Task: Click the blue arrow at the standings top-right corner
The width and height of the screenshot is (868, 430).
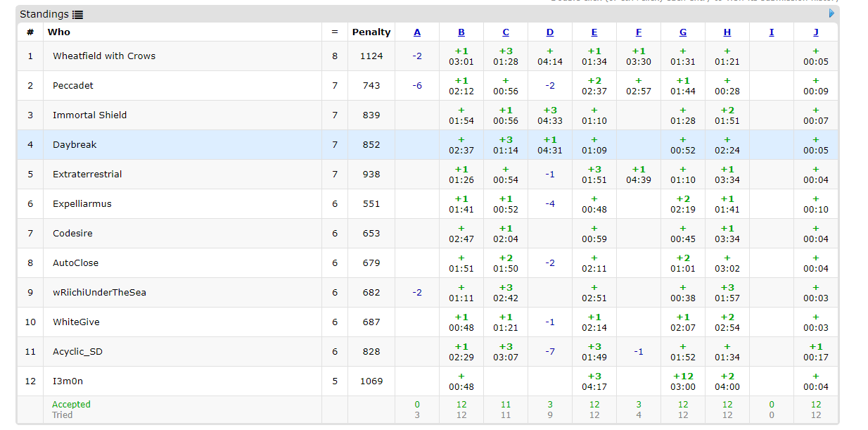Action: click(x=831, y=13)
